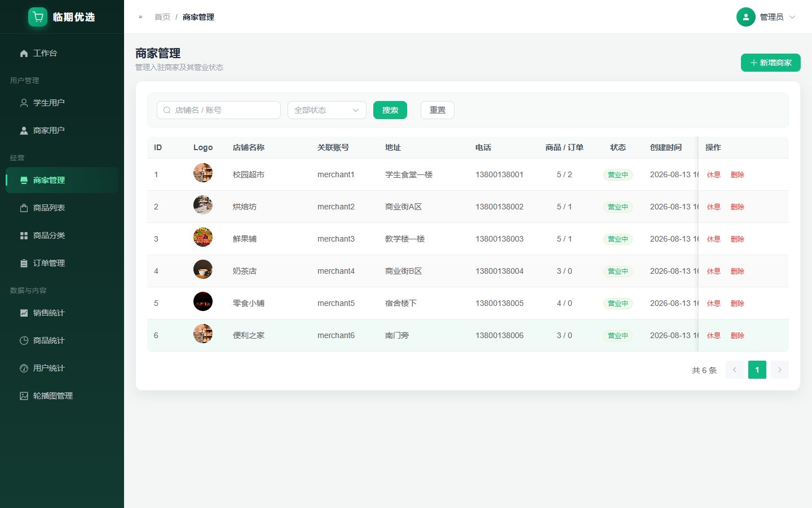Click 休息 for 奶茶店 row
Image resolution: width=812 pixels, height=508 pixels.
[x=714, y=271]
